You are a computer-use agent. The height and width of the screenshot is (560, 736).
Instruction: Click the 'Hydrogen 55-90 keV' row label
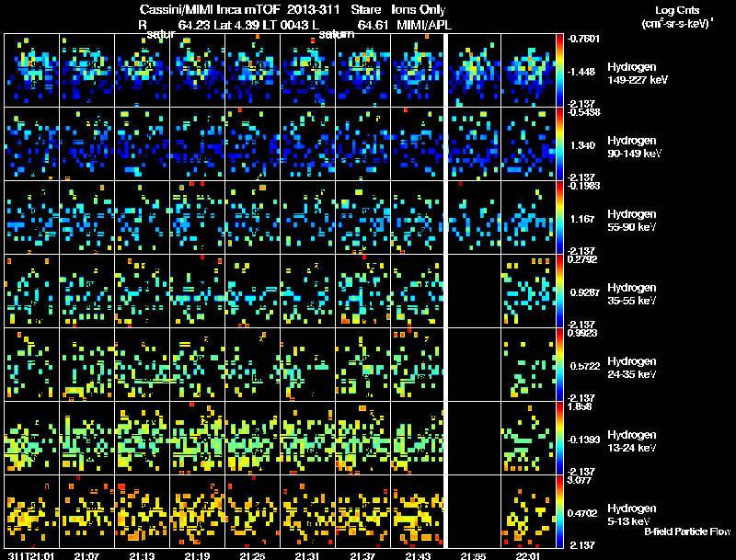click(x=632, y=221)
